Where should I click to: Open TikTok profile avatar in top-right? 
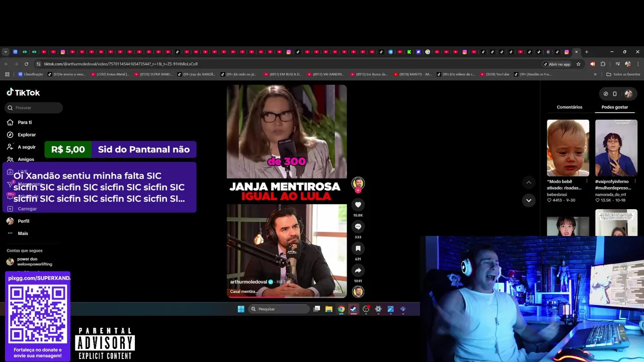628,94
